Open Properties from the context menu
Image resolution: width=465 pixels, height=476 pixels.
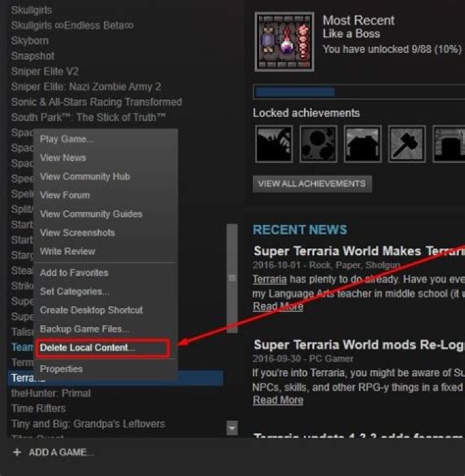(x=61, y=369)
